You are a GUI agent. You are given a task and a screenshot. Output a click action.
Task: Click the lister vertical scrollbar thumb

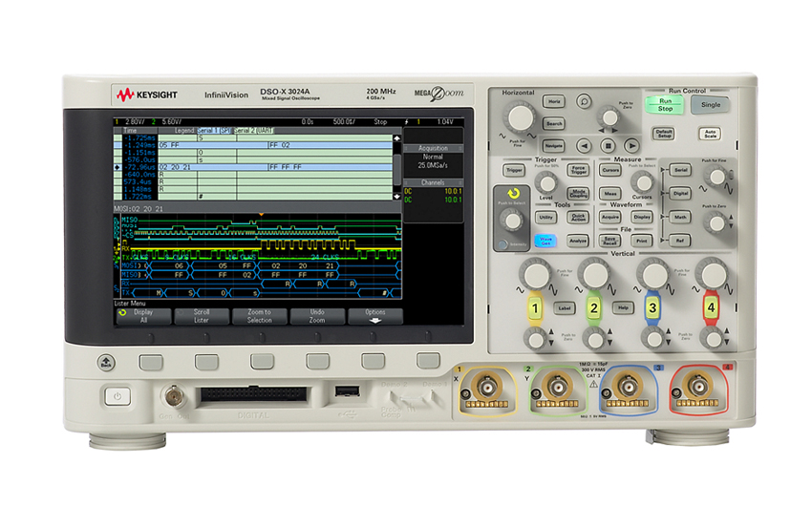(x=397, y=170)
